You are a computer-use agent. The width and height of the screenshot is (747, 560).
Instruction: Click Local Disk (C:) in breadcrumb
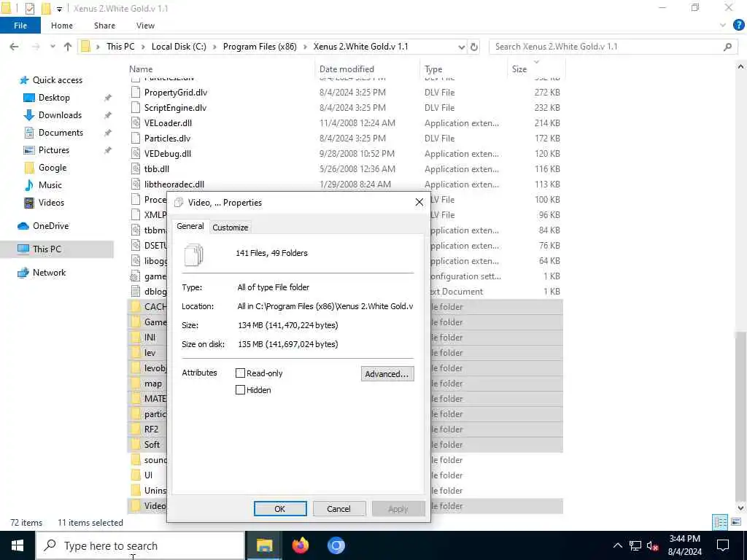(x=179, y=47)
